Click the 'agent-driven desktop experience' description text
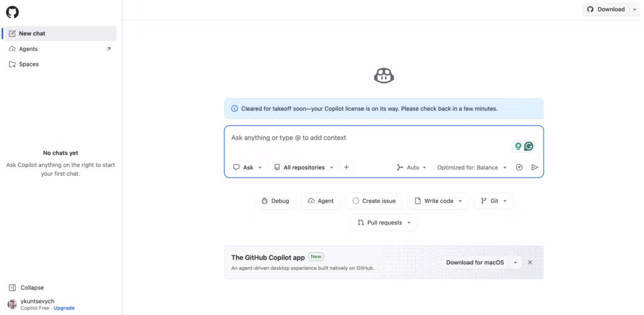 pos(303,268)
